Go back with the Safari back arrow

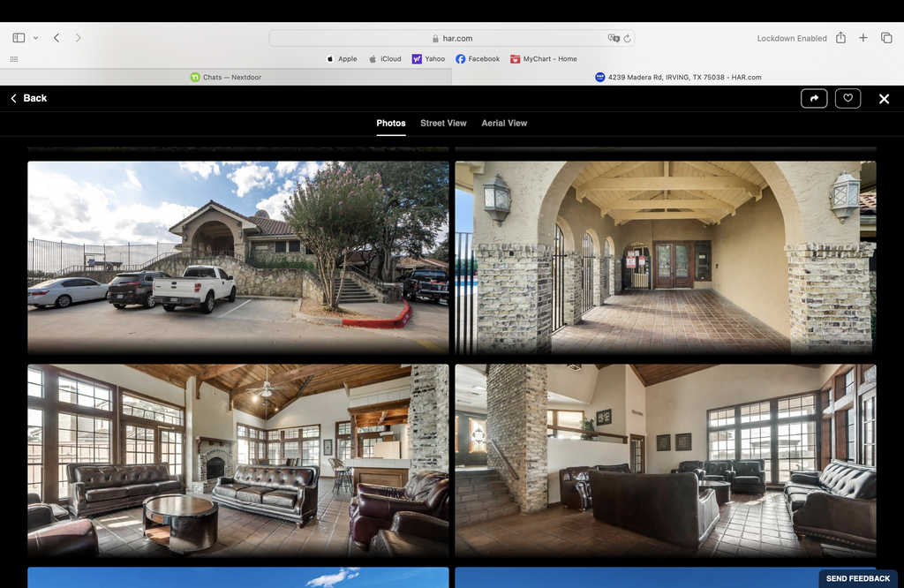tap(56, 37)
